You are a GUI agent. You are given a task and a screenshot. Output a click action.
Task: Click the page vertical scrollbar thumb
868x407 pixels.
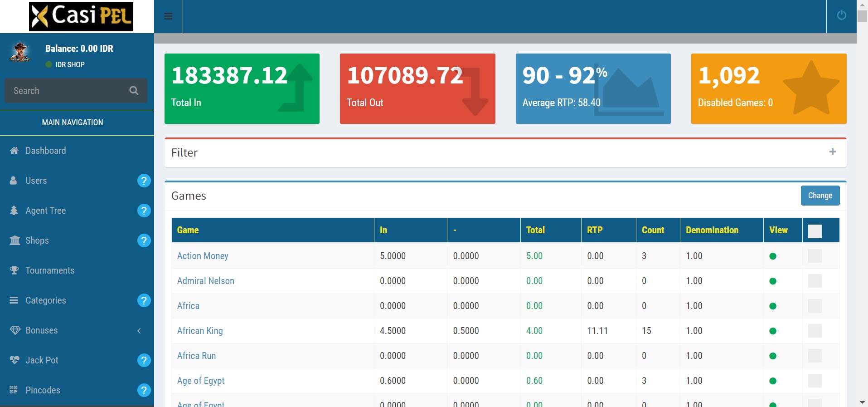pyautogui.click(x=862, y=16)
